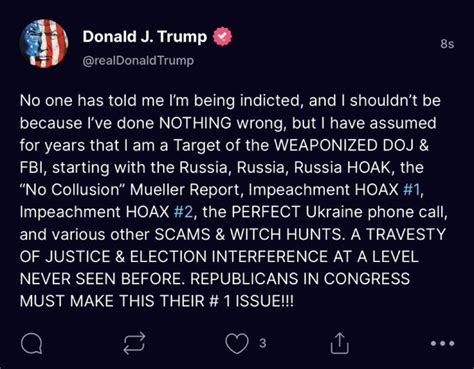Click the final ISSUE!!! text

point(265,301)
